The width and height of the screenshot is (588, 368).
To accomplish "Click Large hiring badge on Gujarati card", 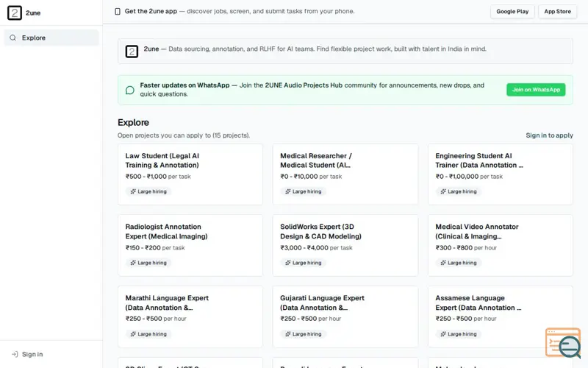I will (303, 334).
